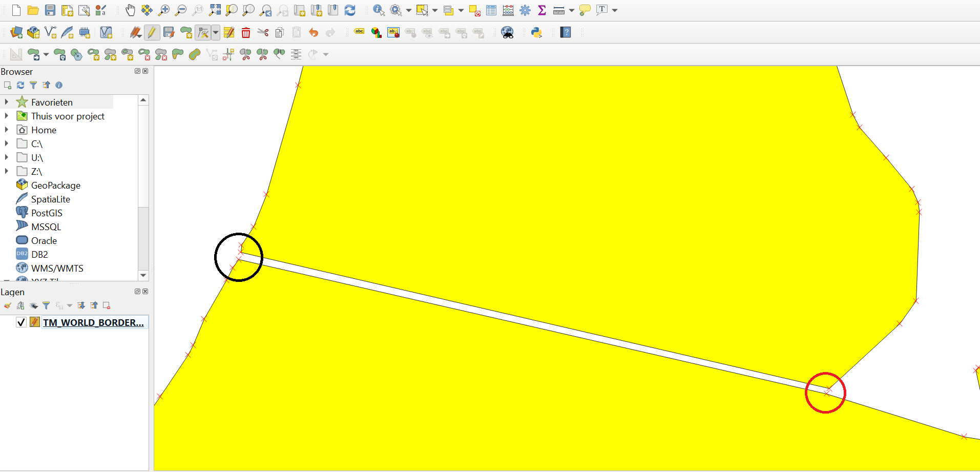Select the Pan Map hand tool

(x=130, y=10)
